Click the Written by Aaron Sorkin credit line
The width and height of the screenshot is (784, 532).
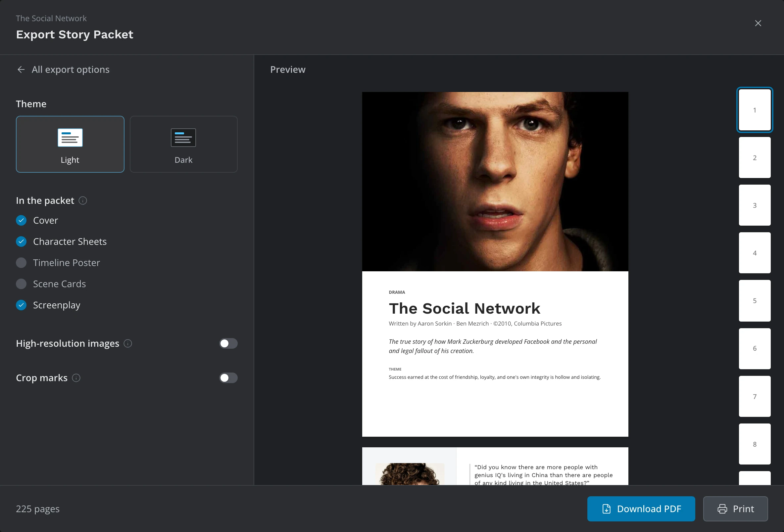click(x=475, y=324)
